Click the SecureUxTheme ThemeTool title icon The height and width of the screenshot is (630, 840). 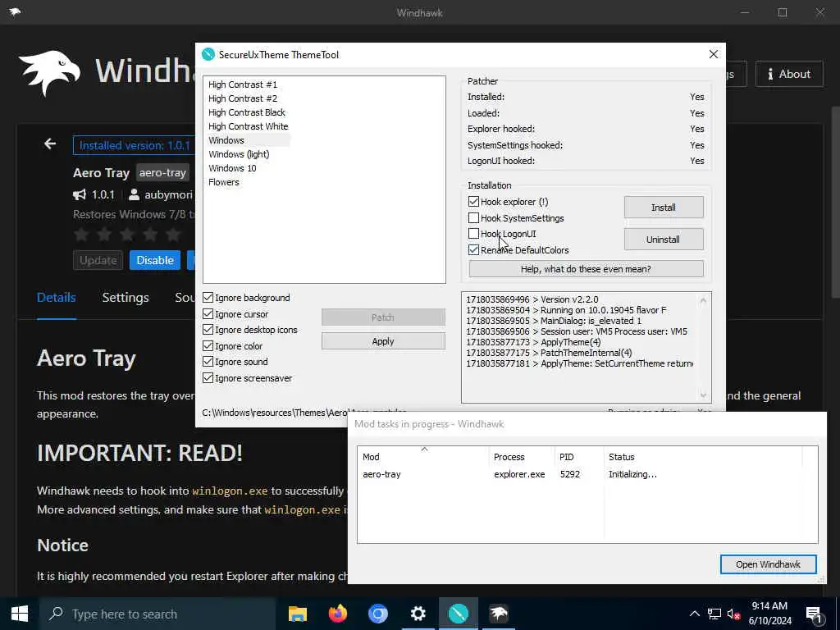click(208, 55)
